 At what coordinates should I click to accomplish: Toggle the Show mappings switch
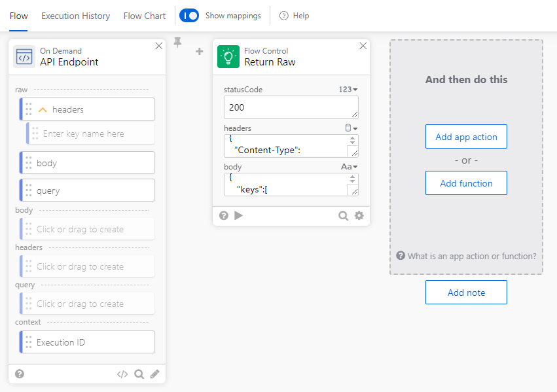pos(189,16)
